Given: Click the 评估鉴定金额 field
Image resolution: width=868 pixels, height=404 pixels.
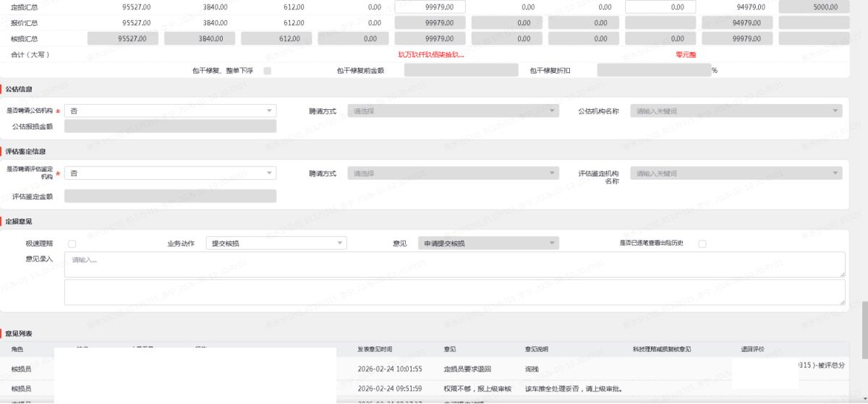Looking at the screenshot, I should (x=170, y=196).
